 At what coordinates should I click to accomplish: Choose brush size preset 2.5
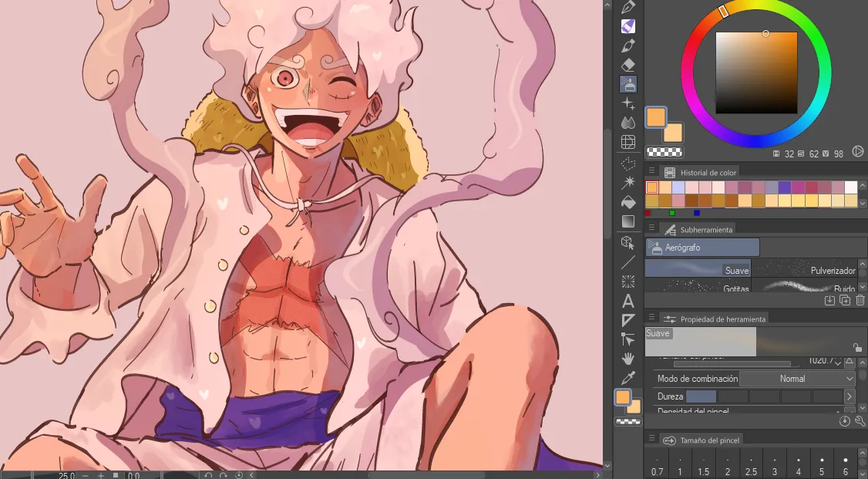click(751, 466)
